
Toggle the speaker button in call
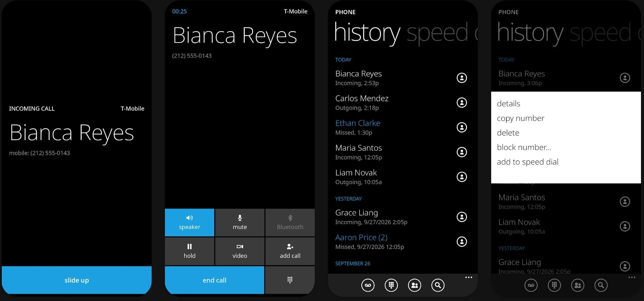pyautogui.click(x=189, y=222)
